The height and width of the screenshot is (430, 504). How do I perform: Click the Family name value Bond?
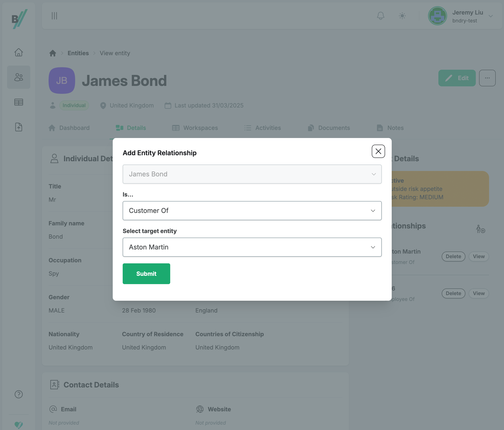(56, 236)
